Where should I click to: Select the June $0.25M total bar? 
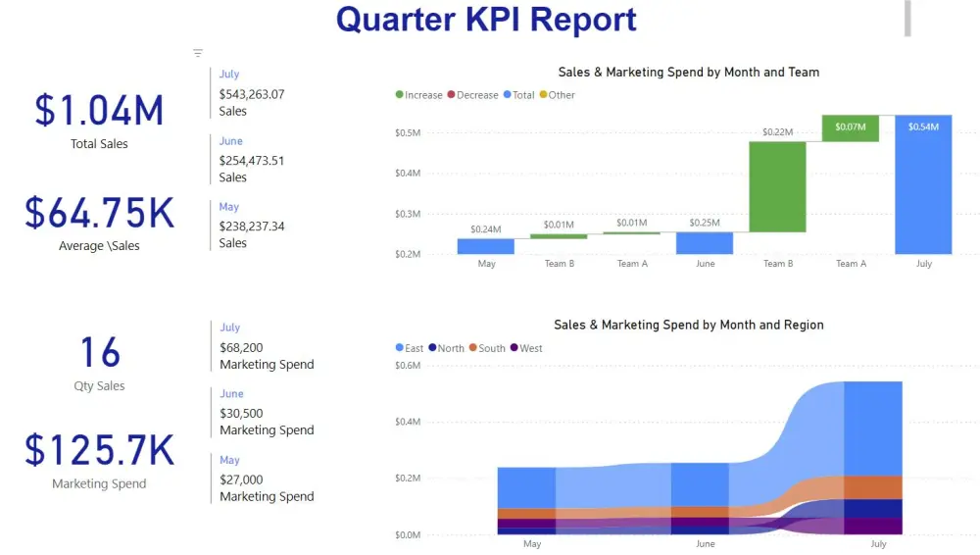click(705, 243)
